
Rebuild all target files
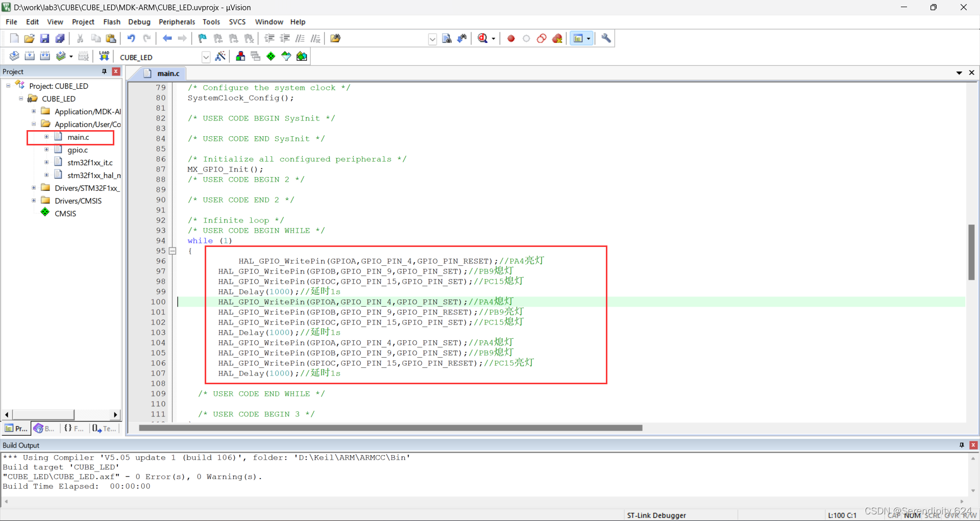click(45, 56)
